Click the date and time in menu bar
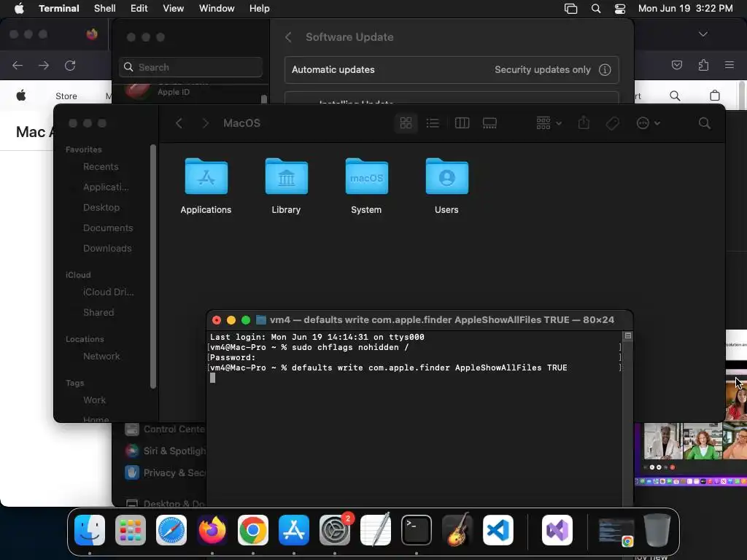 click(685, 8)
